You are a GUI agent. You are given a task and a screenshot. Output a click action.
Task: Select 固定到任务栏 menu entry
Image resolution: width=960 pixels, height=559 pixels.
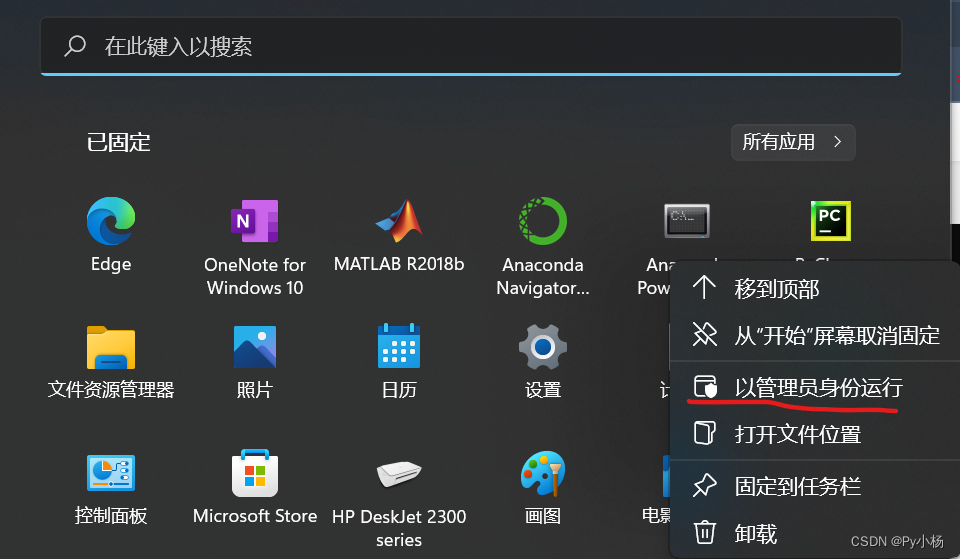816,486
